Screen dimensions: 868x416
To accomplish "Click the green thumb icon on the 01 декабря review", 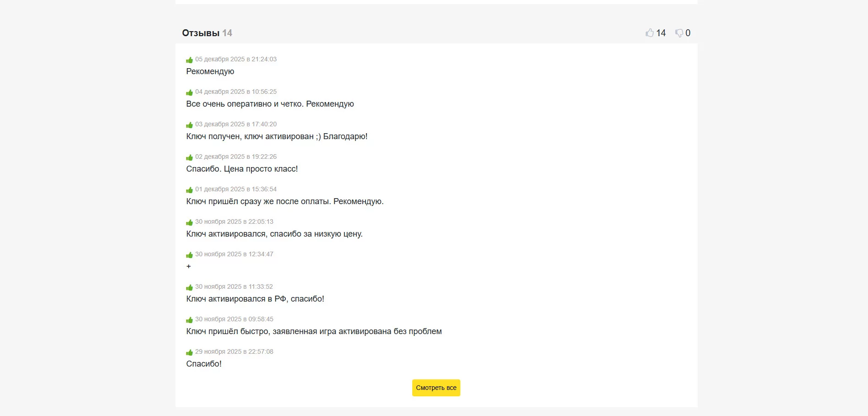I will (189, 190).
